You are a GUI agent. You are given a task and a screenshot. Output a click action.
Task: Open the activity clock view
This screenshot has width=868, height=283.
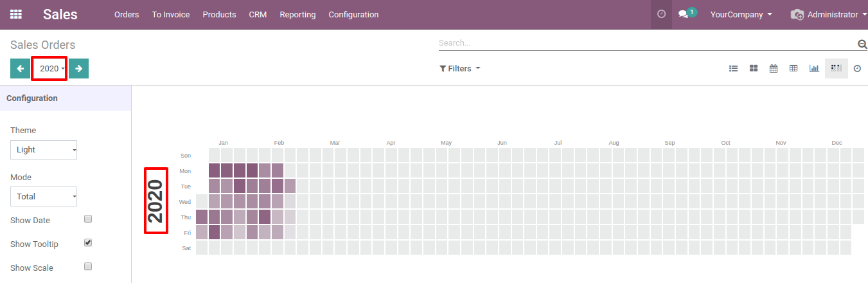click(857, 68)
